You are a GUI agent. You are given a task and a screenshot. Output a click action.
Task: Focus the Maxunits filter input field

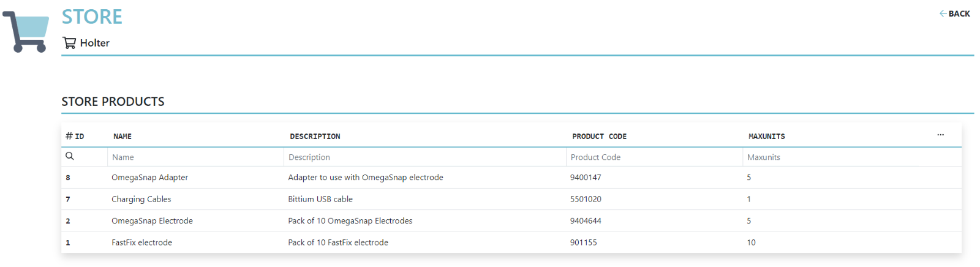click(x=851, y=157)
